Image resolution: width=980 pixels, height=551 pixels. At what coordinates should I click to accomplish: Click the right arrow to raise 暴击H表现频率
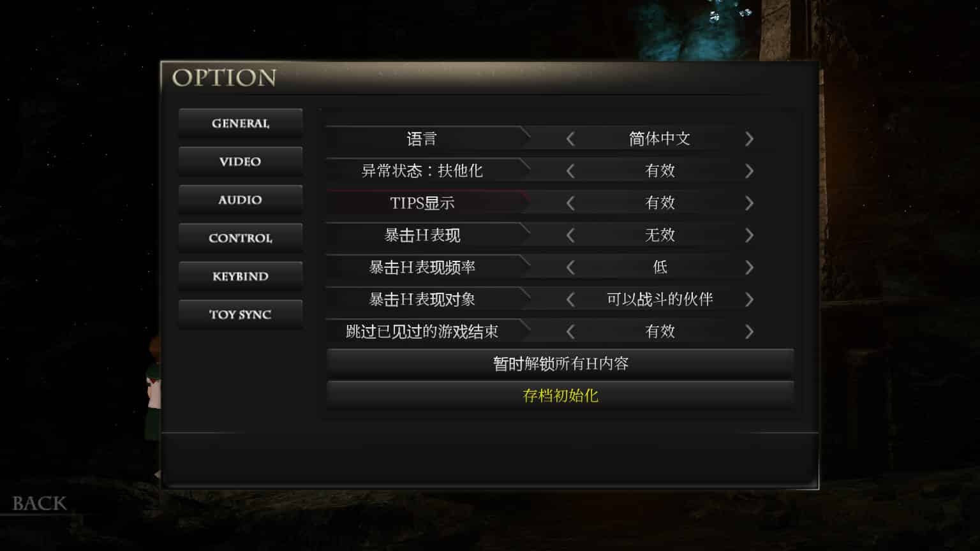749,267
